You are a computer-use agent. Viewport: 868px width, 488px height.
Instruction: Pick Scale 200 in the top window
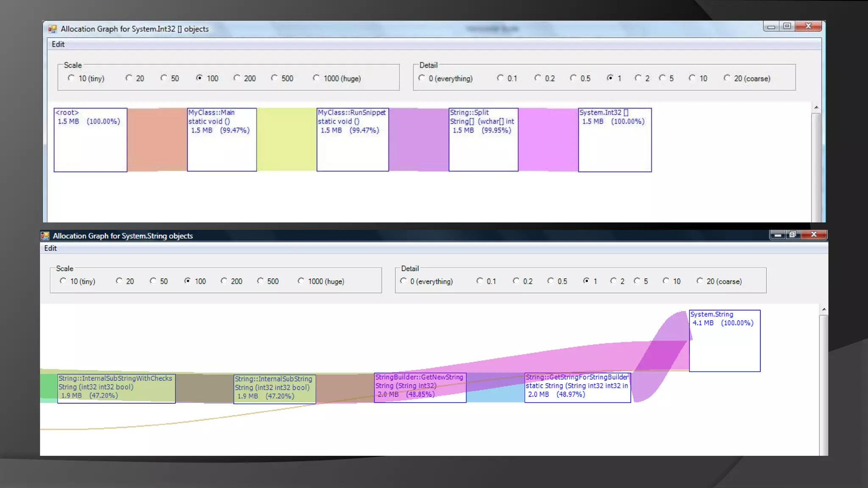[237, 78]
